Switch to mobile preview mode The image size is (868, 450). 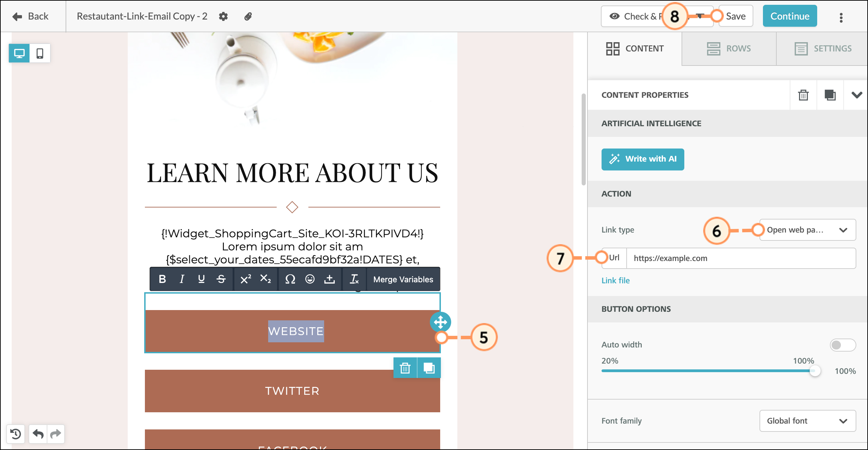click(x=40, y=53)
